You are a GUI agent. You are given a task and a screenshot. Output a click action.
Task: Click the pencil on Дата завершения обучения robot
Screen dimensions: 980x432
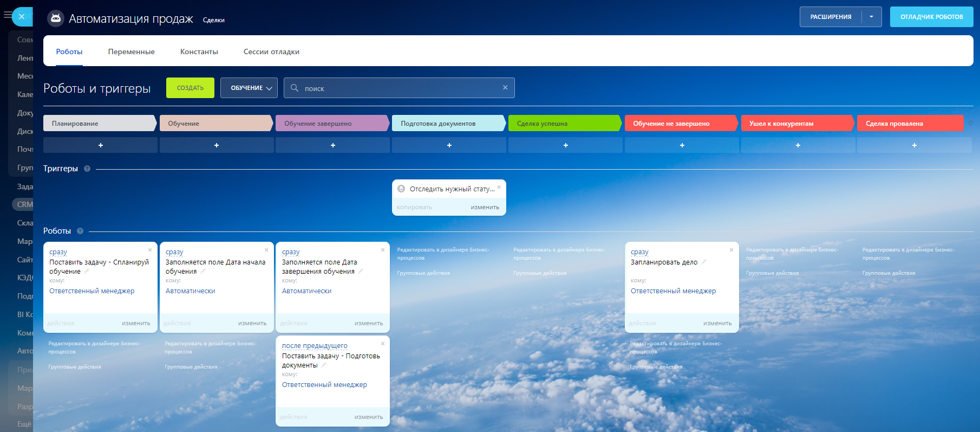click(x=361, y=271)
